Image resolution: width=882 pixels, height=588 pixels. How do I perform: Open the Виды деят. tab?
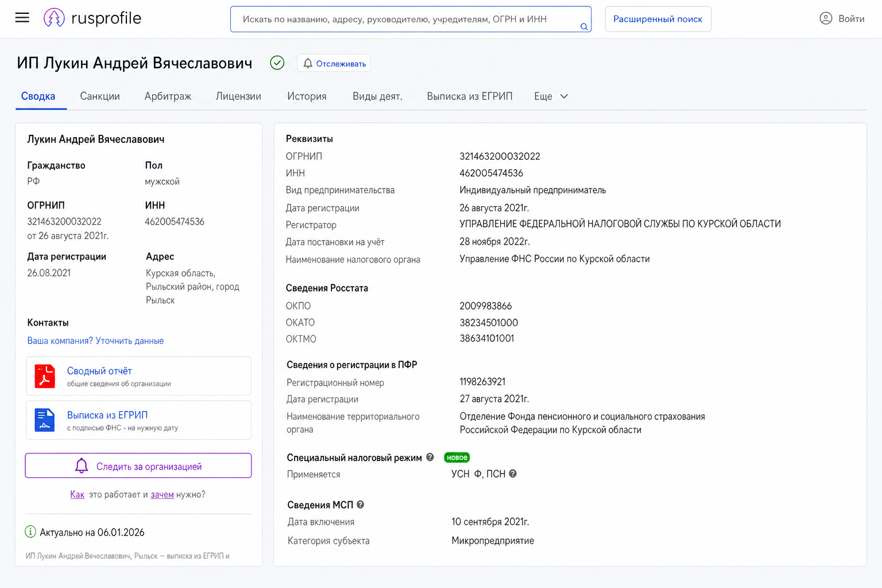point(377,96)
